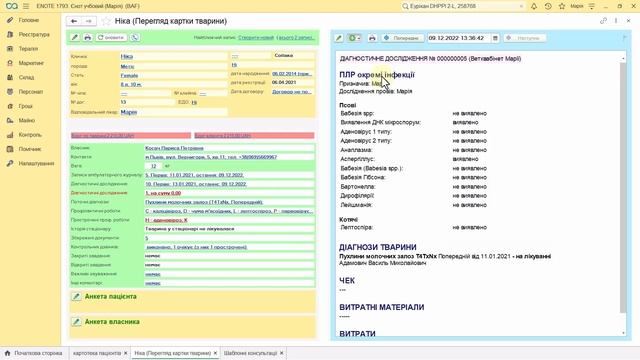Viewport: 640px width, 360px height.
Task: Click the Female sex link
Action: coord(129,76)
